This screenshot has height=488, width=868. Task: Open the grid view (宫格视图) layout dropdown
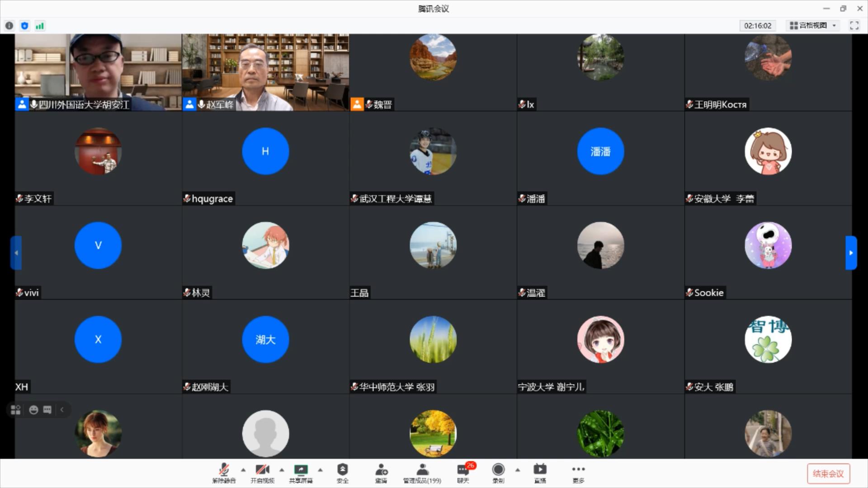click(x=813, y=26)
